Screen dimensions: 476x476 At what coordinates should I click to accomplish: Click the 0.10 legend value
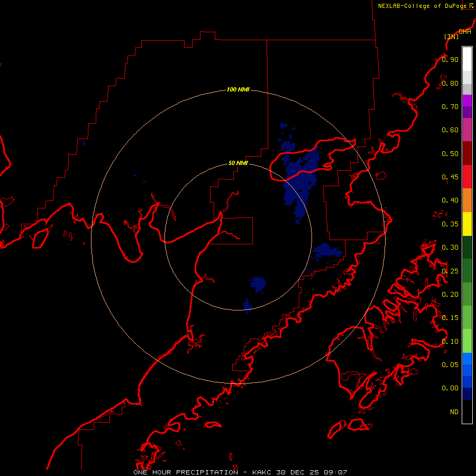pos(450,342)
